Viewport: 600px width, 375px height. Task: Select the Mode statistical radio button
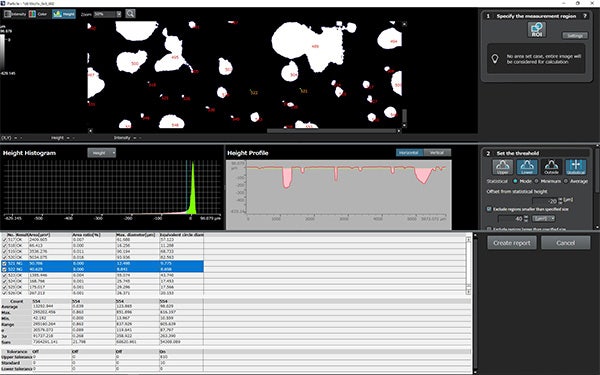pos(515,181)
